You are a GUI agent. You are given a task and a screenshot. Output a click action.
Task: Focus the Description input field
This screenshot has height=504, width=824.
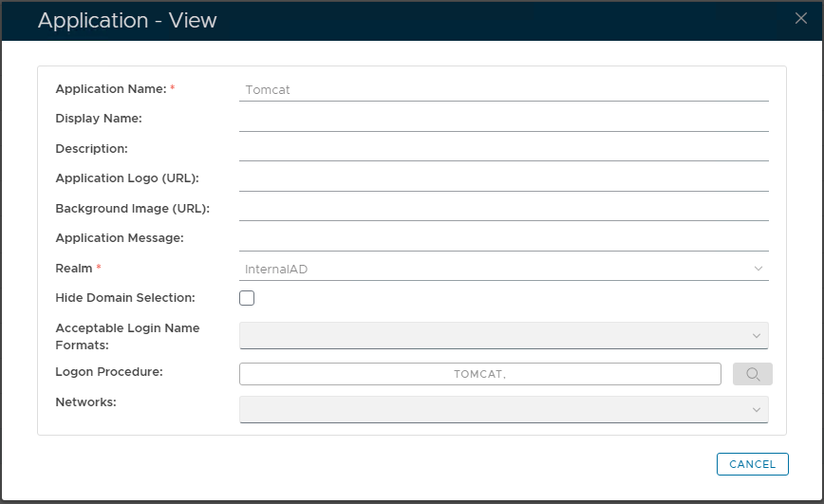(503, 150)
